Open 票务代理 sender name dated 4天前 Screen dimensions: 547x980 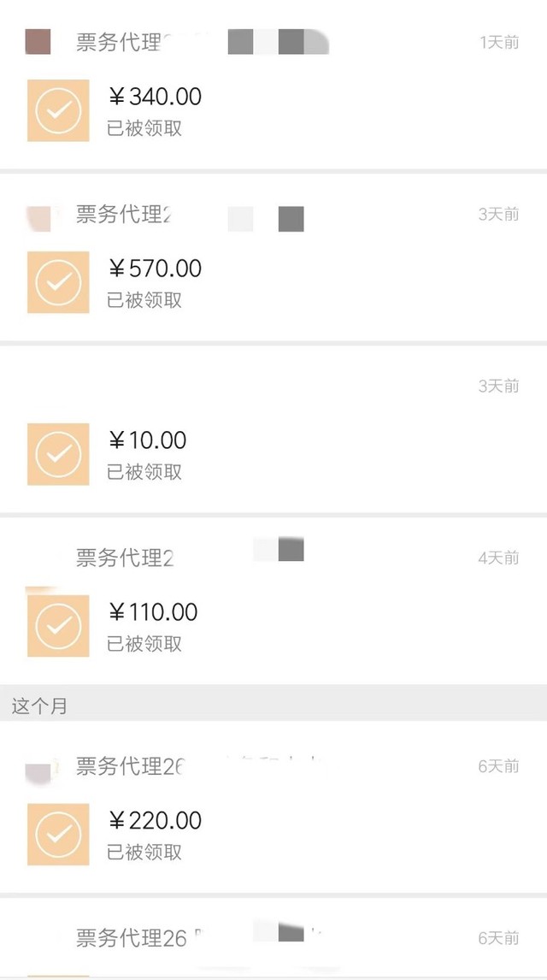click(125, 558)
